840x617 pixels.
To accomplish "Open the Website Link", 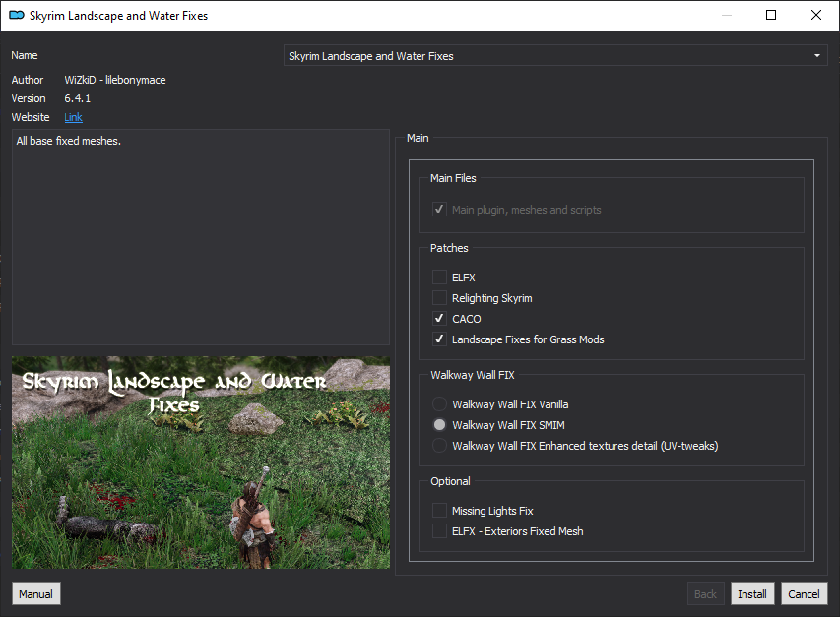I will [x=74, y=117].
